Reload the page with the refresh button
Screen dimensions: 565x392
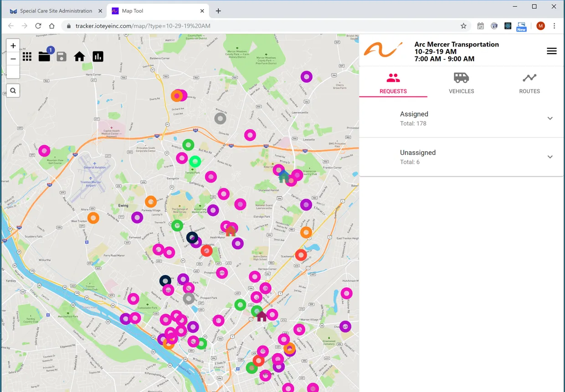[38, 26]
